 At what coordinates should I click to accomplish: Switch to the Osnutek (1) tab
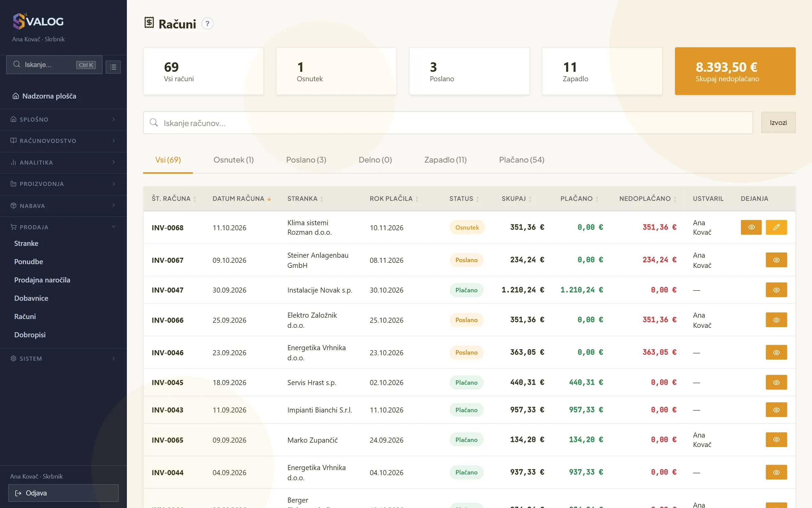[233, 160]
